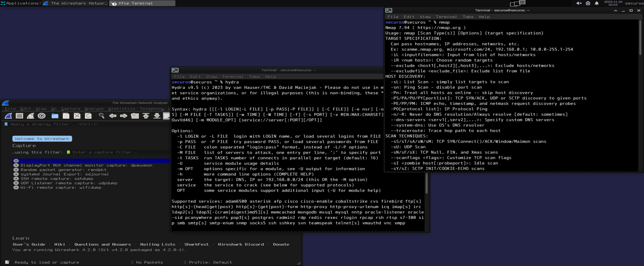
Task: Open Wireshark File menu
Action: (x=10, y=109)
